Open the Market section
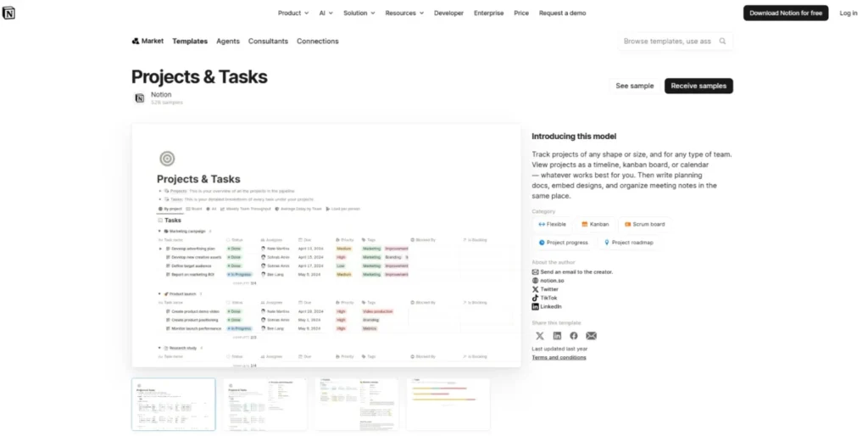Image resolution: width=868 pixels, height=436 pixels. coord(147,41)
